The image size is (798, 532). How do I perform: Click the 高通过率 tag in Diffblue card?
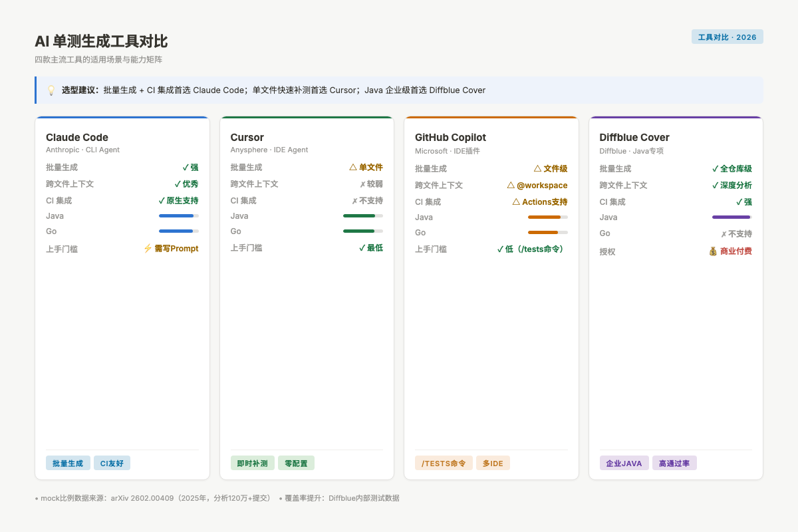coord(674,463)
